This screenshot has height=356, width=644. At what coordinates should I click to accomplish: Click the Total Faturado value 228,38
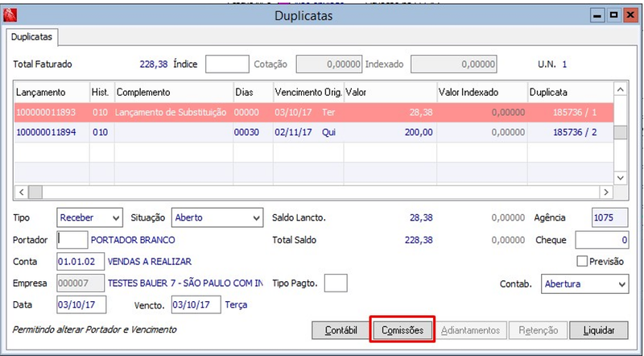coord(154,64)
